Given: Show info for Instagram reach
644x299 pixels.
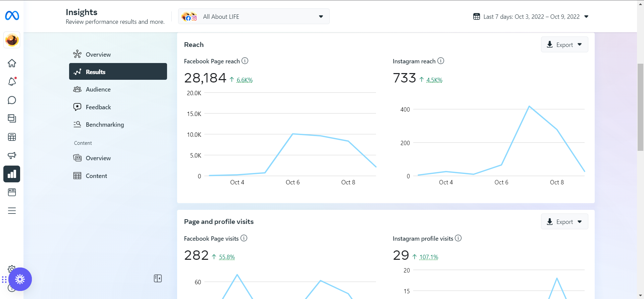Looking at the screenshot, I should [441, 61].
